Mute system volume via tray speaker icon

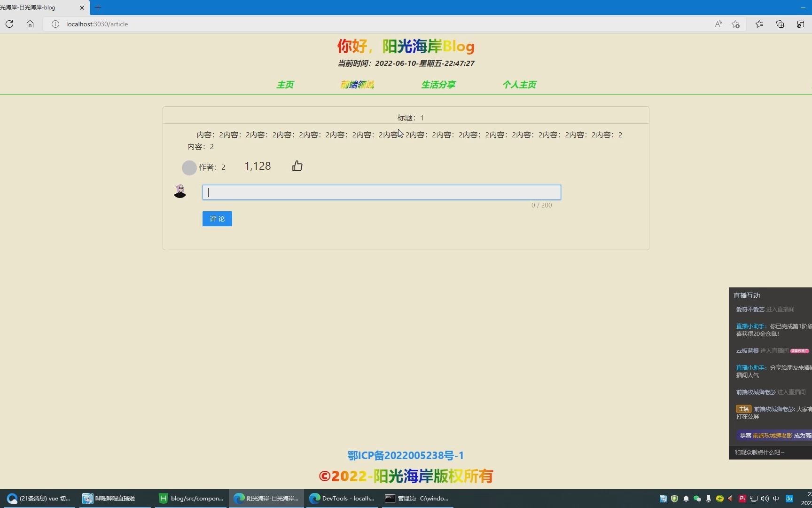coord(765,499)
